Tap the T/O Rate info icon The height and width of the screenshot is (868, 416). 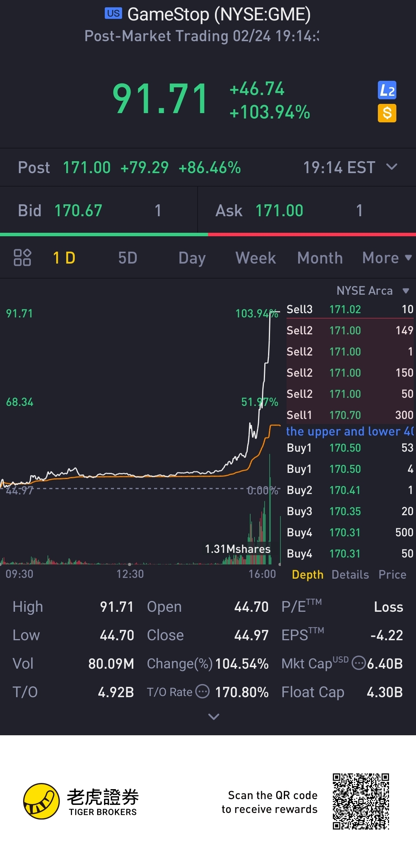coord(202,691)
